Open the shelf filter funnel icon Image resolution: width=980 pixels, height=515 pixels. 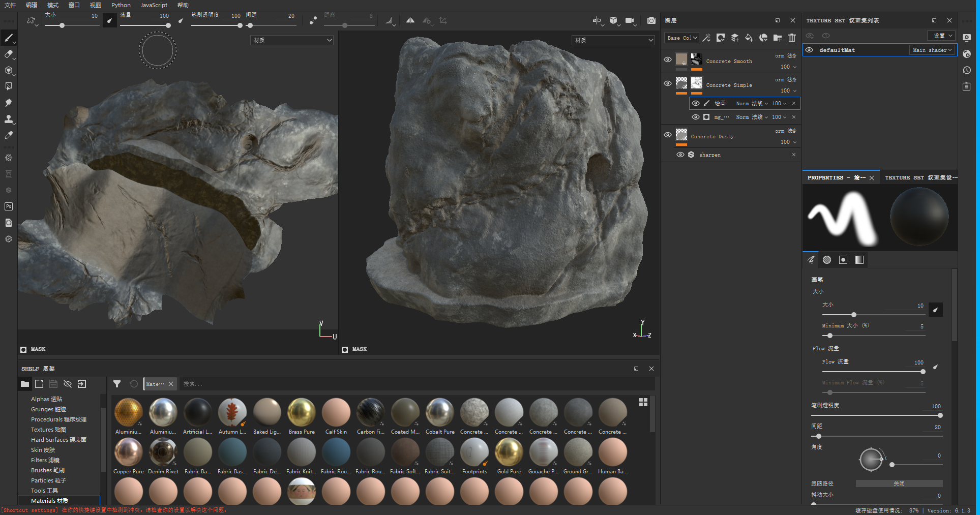[x=117, y=384]
